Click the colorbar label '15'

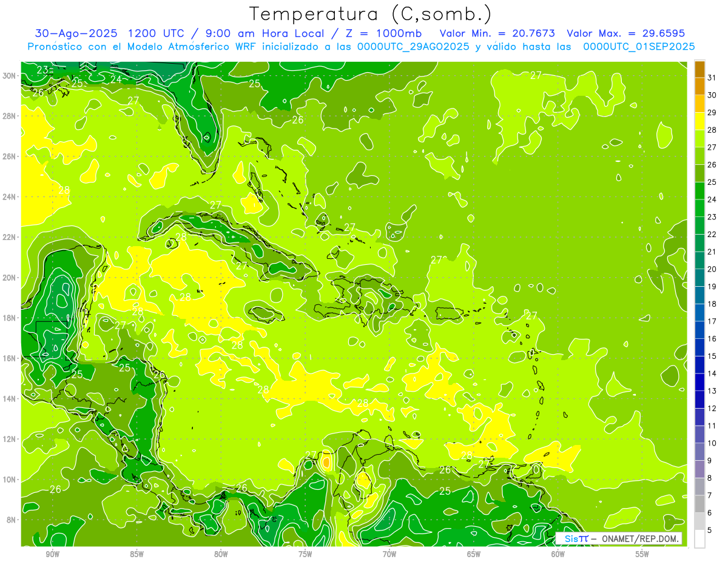tap(712, 356)
